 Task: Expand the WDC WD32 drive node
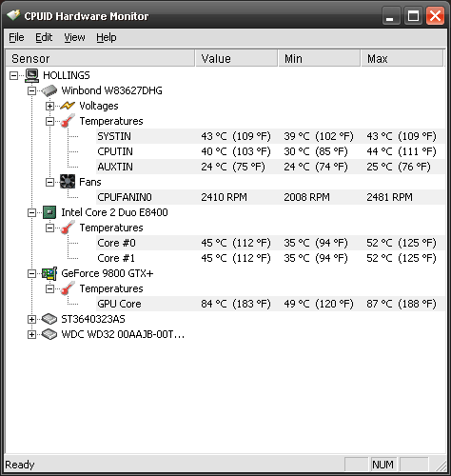tap(31, 334)
